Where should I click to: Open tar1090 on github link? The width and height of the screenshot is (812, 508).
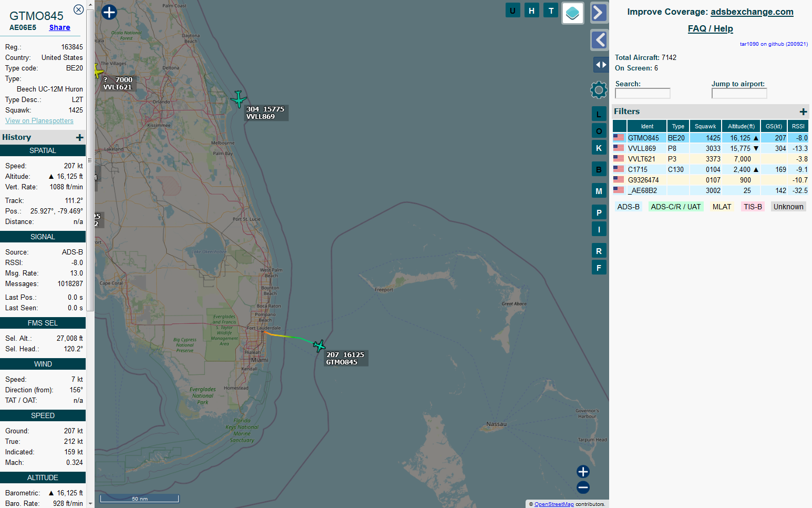774,44
